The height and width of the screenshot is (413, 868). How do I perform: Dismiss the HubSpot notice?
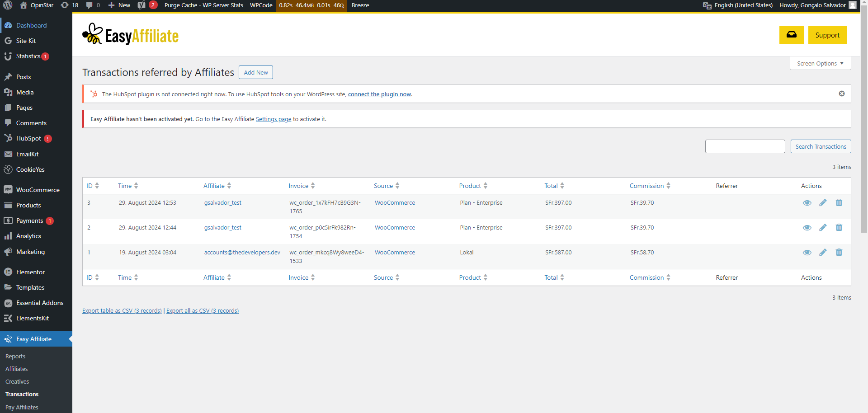(841, 94)
